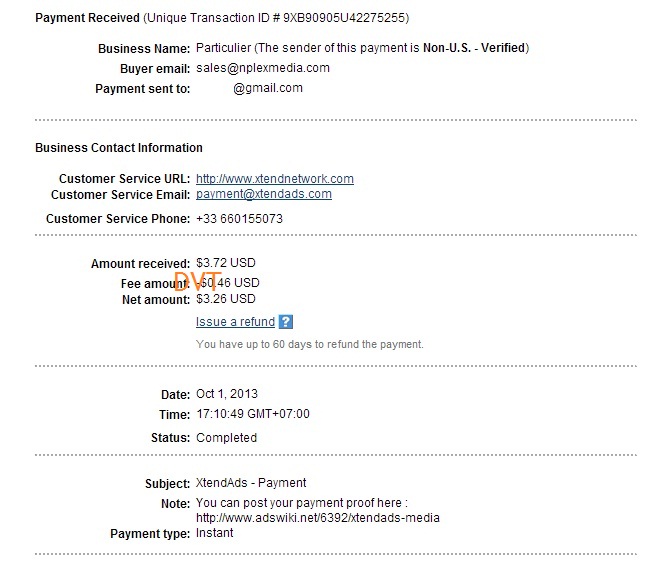Click the date Oct 1, 2013
This screenshot has width=662, height=564.
227,394
